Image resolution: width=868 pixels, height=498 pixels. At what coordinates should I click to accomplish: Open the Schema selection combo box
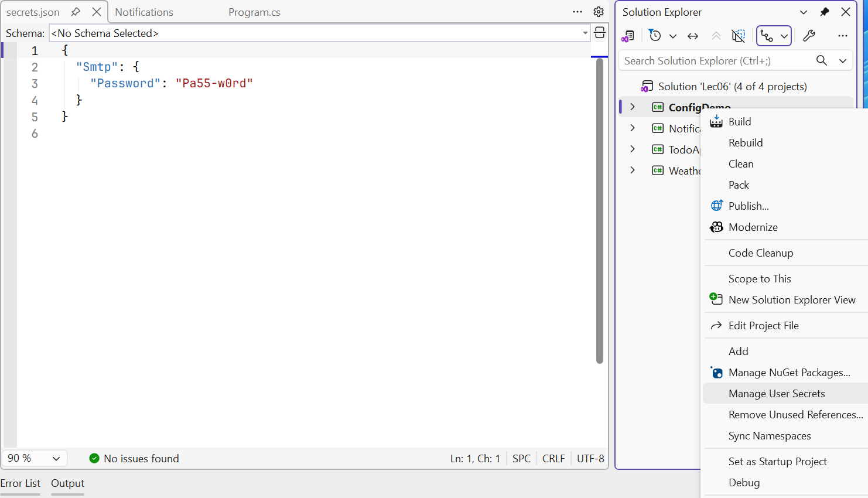click(x=320, y=33)
